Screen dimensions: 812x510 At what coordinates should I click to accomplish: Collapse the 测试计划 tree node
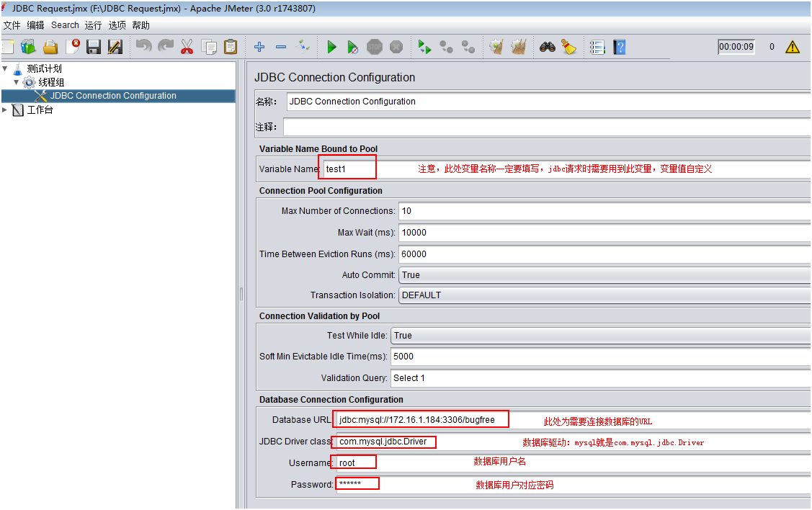point(6,69)
